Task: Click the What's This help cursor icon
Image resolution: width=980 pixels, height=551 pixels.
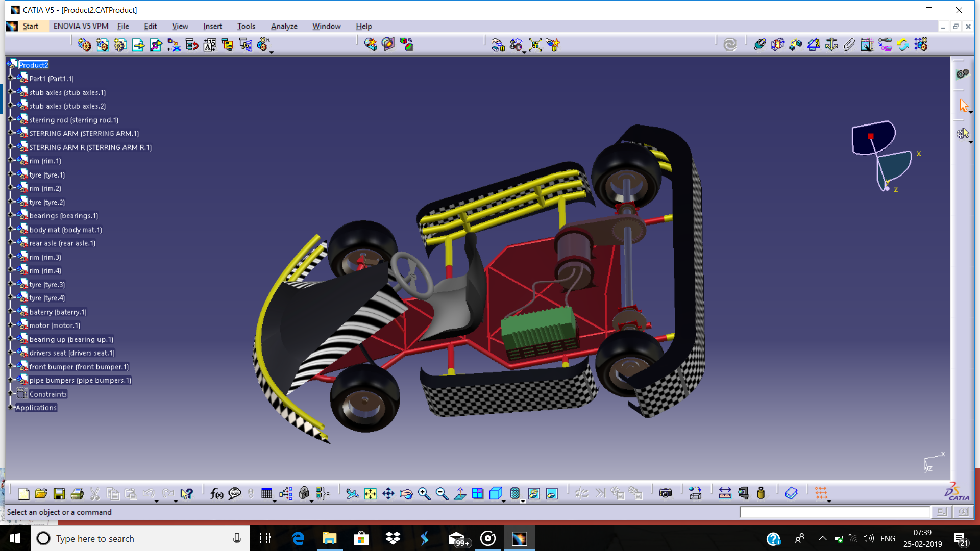Action: (x=187, y=494)
